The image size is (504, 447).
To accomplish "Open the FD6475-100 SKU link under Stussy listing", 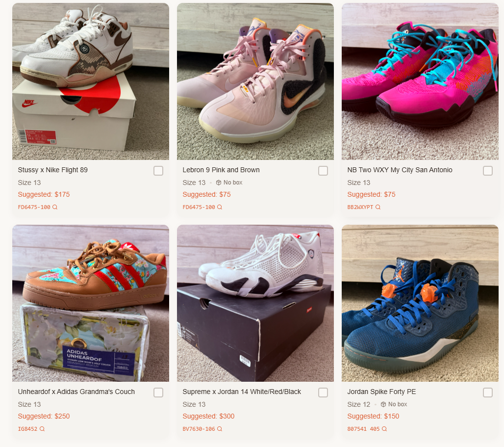I will (x=34, y=207).
